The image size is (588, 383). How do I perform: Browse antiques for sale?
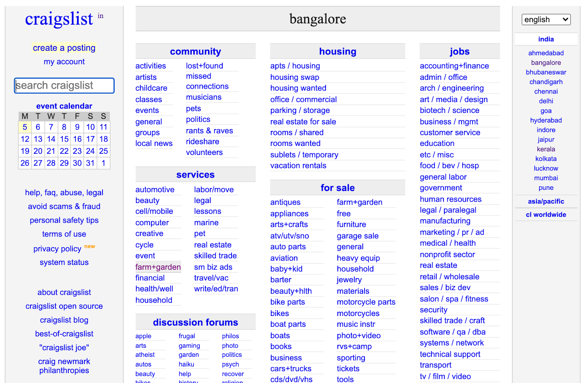[285, 202]
